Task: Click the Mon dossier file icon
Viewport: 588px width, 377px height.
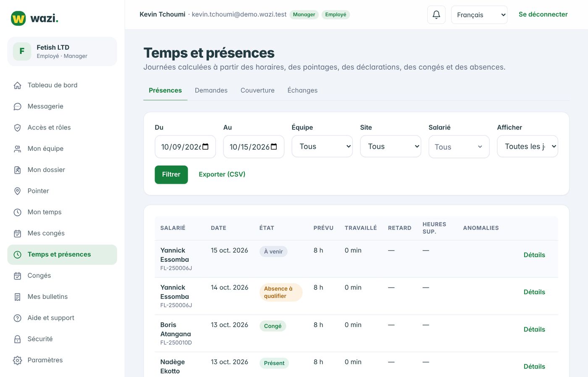Action: click(x=17, y=170)
